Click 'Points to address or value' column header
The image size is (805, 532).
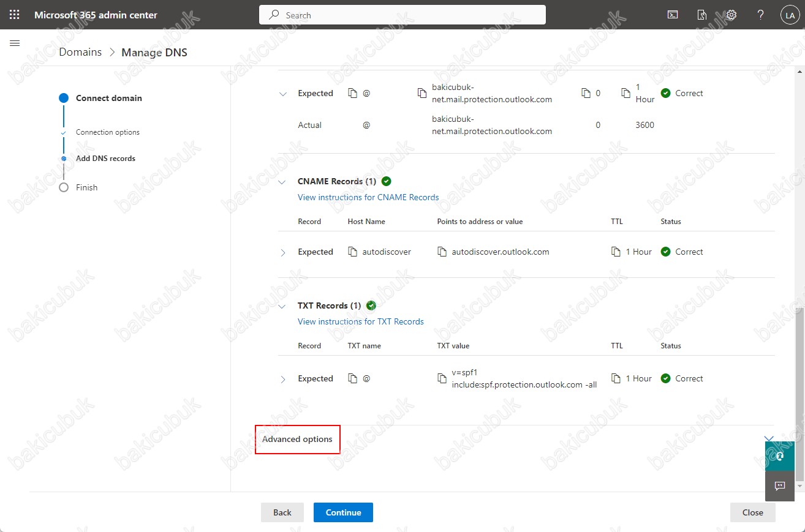click(480, 221)
